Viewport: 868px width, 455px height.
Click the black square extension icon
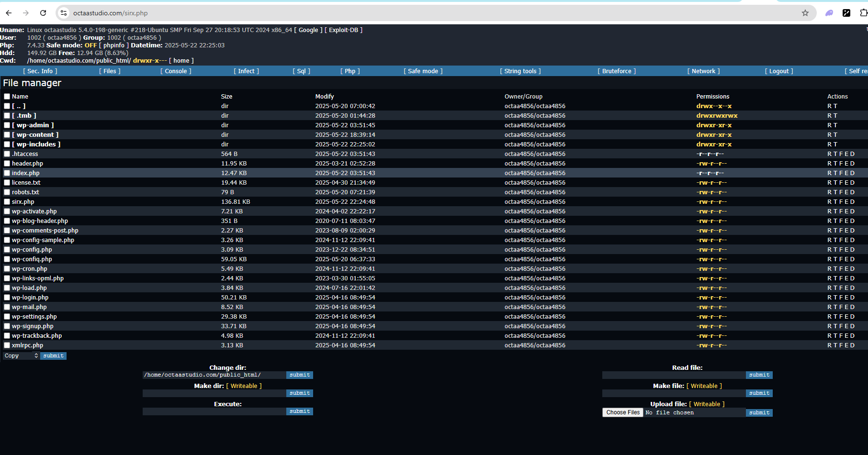pos(846,13)
